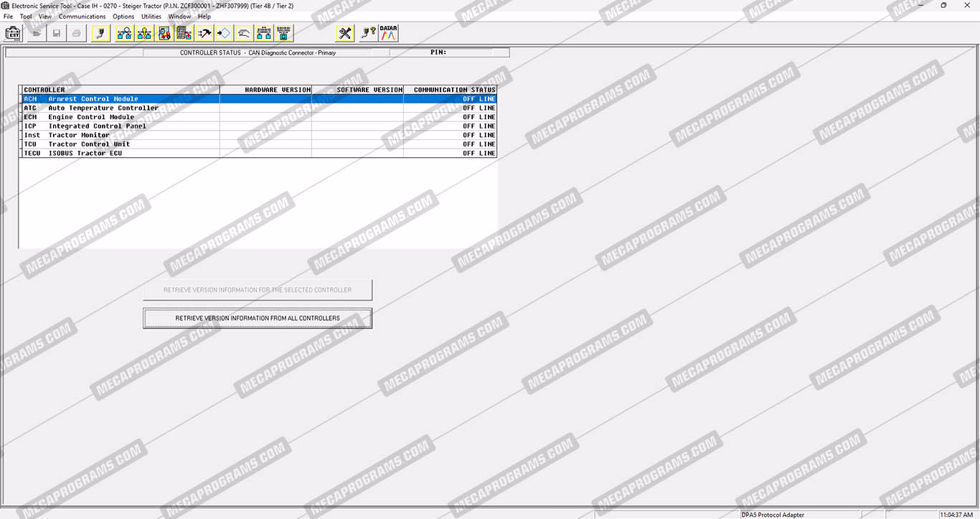This screenshot has width=980, height=519.
Task: Click the EST toolbox icon
Action: pos(13,33)
